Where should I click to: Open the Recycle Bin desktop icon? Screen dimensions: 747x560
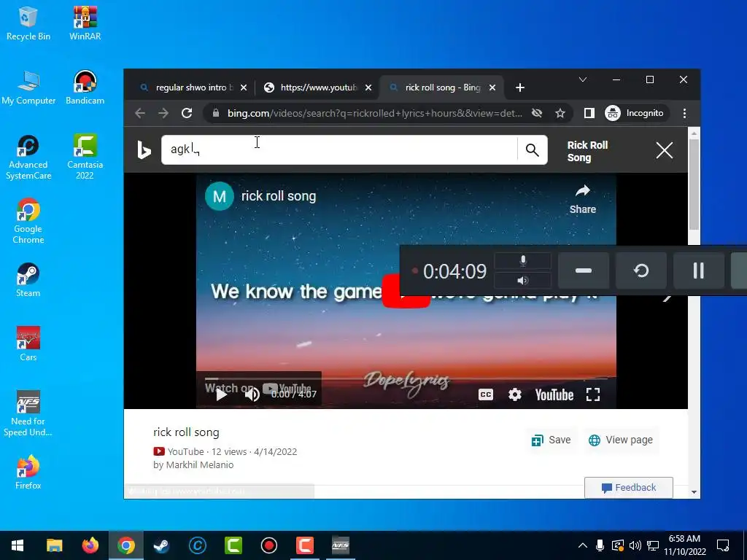(28, 24)
